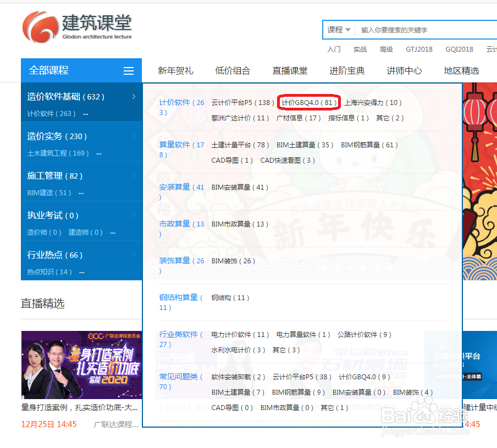Expand 造价软件基础 (632) category arrow

coord(134,96)
